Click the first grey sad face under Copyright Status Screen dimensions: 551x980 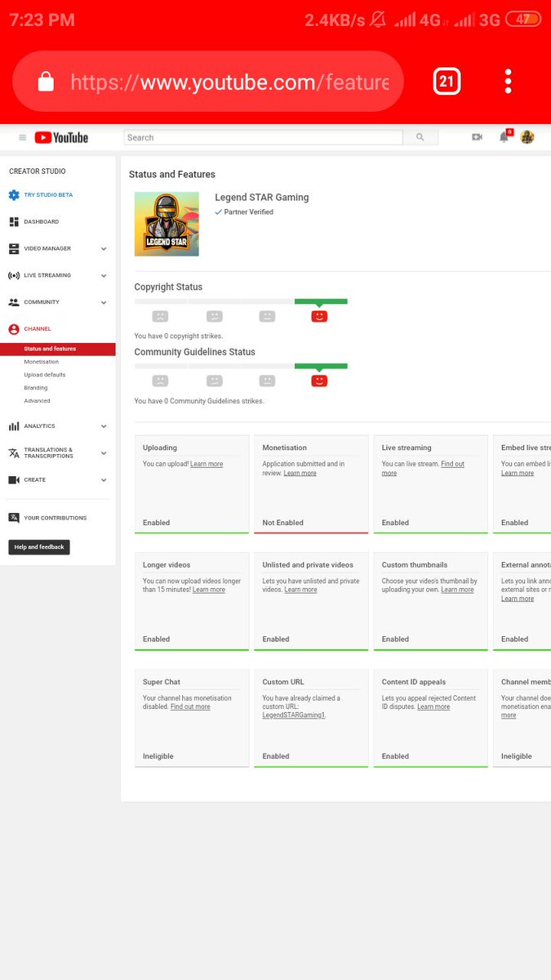160,316
